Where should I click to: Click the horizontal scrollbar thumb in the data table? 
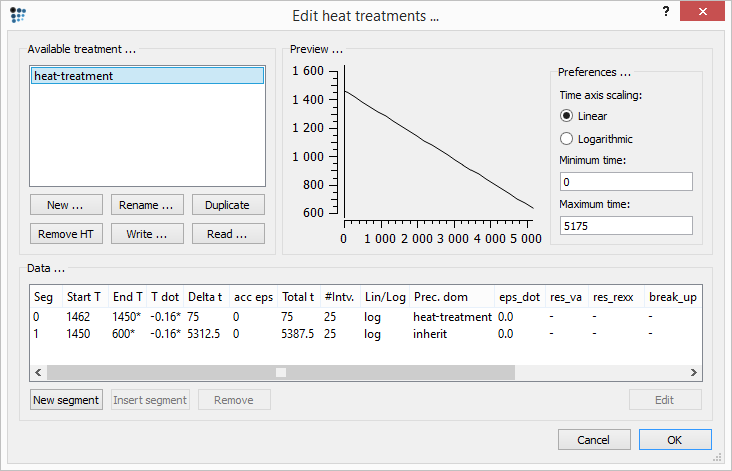pos(281,372)
